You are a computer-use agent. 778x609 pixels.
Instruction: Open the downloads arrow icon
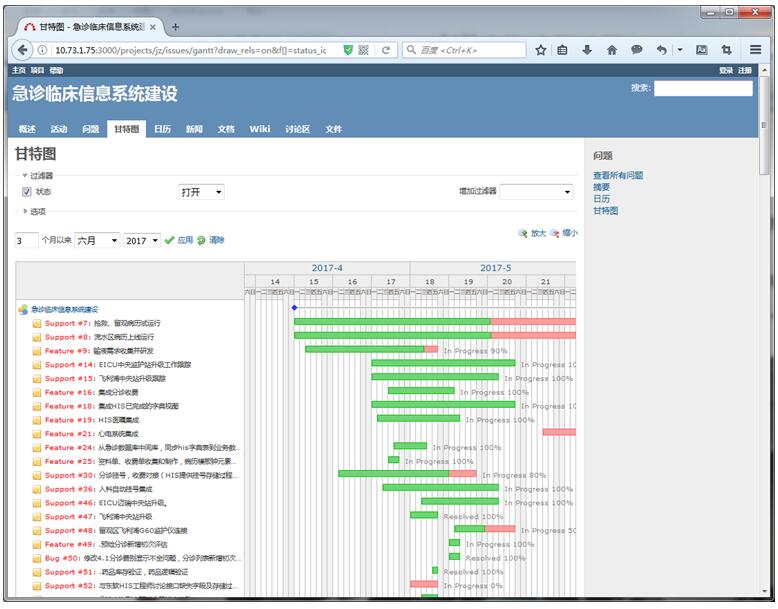tap(587, 50)
